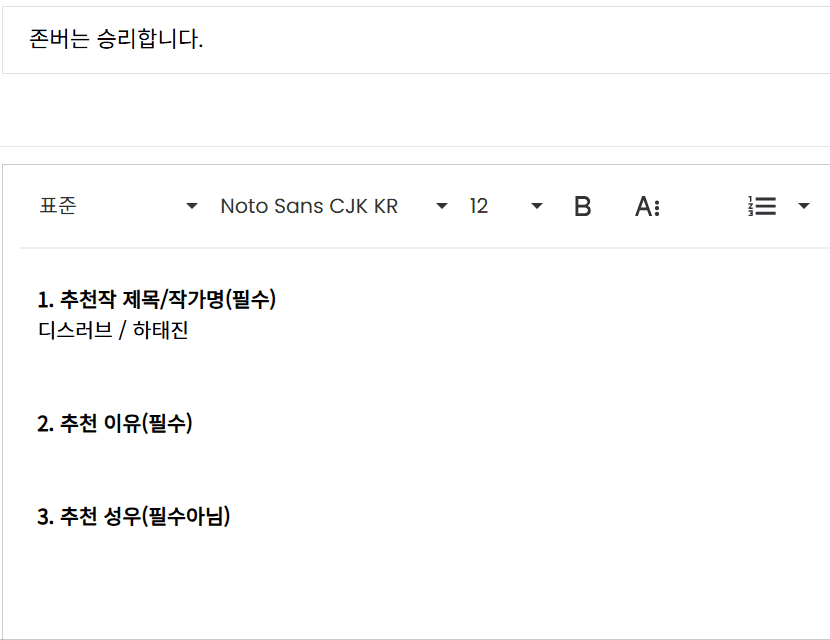Click the heading 2. 추천 이유(필수)
The width and height of the screenshot is (830, 640).
pyautogui.click(x=114, y=424)
